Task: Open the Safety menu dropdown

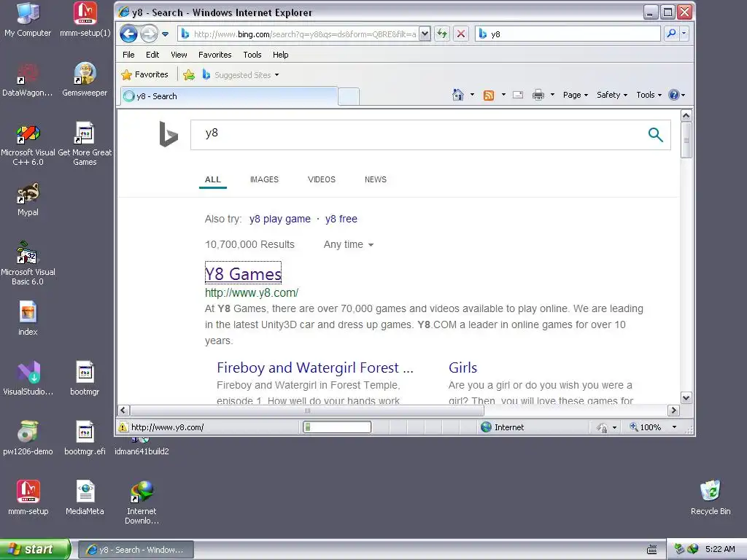Action: pos(612,95)
